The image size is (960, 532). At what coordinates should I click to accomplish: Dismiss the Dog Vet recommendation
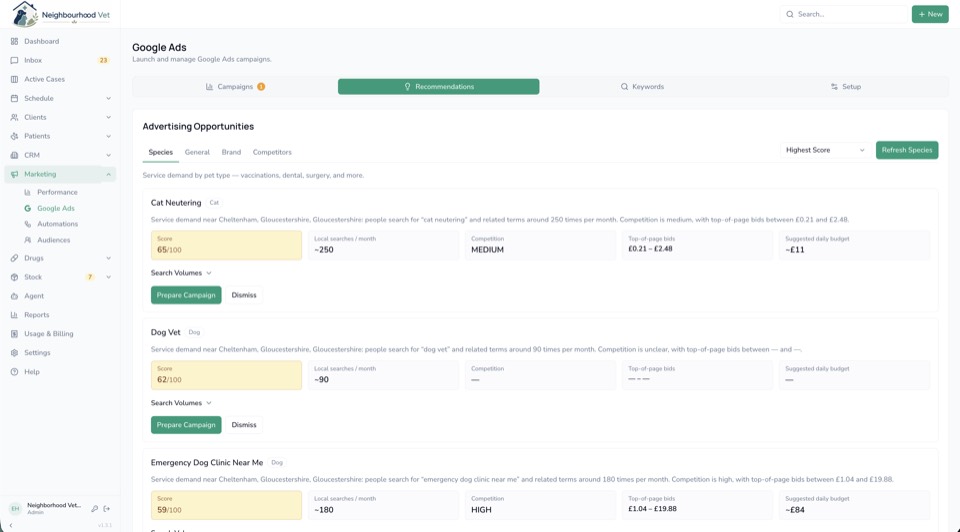coord(244,425)
